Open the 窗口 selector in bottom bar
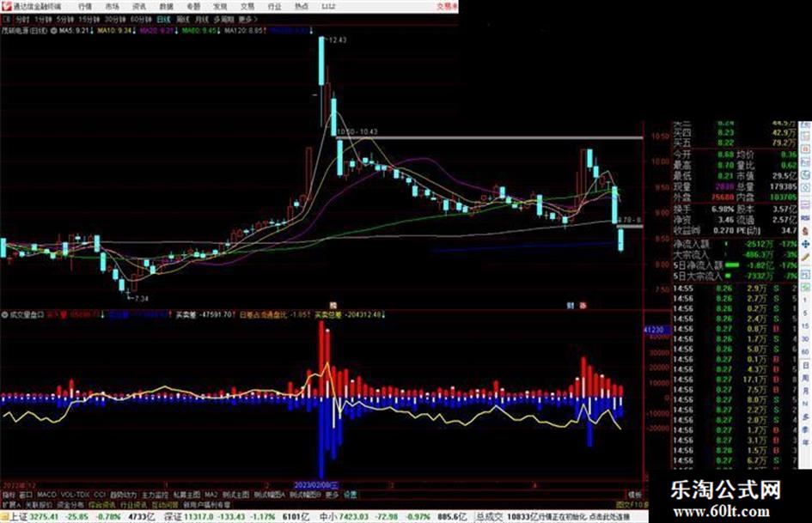This screenshot has width=812, height=523. click(26, 495)
